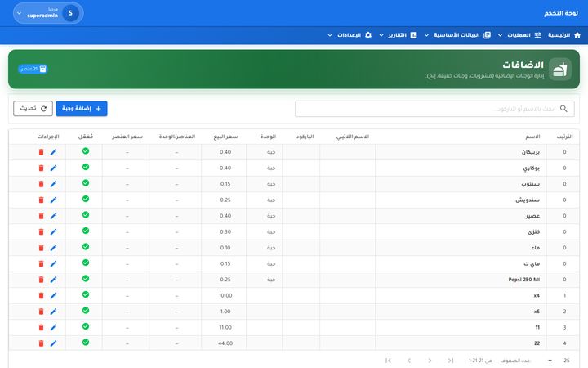Edit the x4 row with pencil icon
The image size is (588, 368).
pos(53,295)
